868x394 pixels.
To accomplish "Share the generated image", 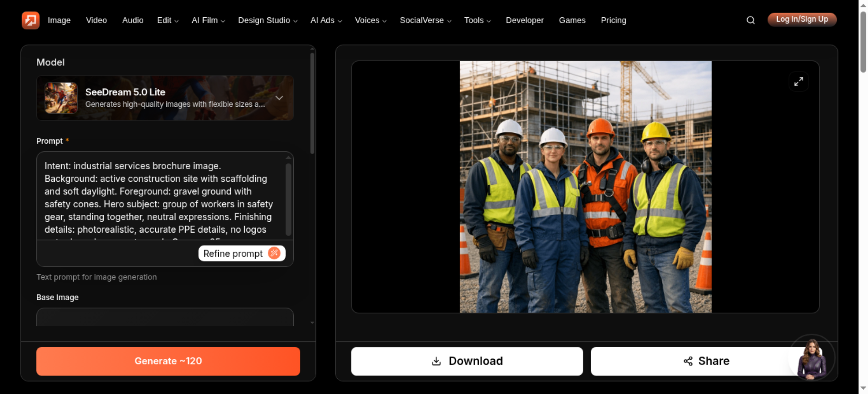I will tap(706, 361).
